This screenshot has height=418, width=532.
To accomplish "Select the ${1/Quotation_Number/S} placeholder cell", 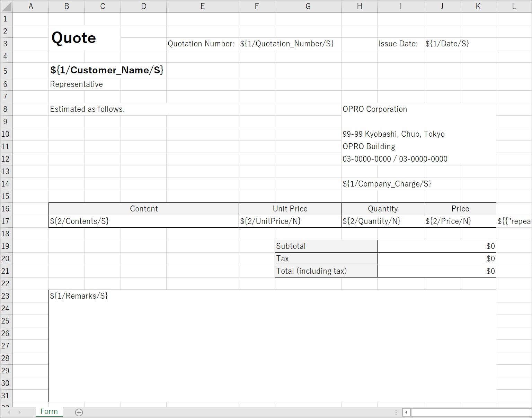I will (287, 44).
